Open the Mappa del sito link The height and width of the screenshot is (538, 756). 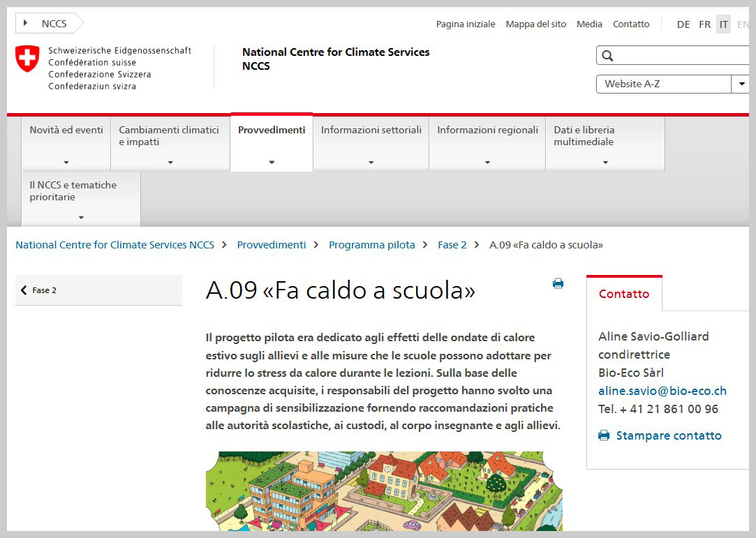click(x=535, y=24)
